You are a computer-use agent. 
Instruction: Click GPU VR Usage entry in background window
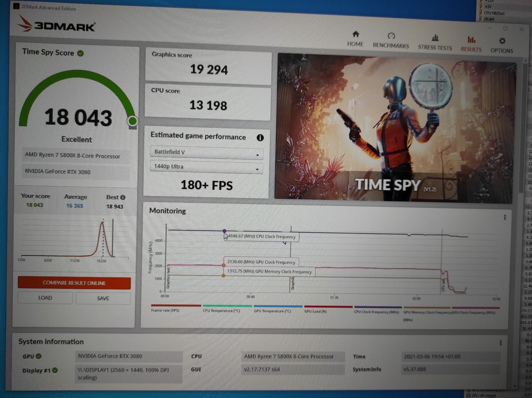click(484, 395)
